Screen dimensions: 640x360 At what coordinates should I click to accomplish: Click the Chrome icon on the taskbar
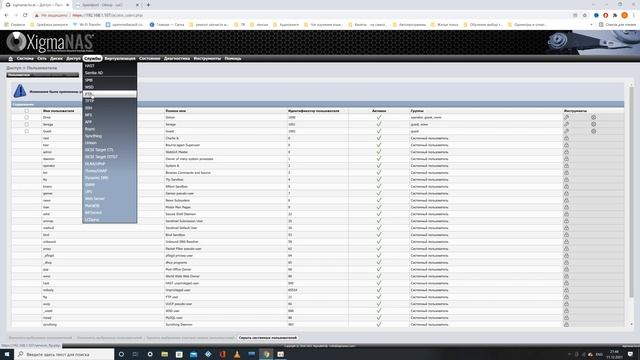(266, 354)
